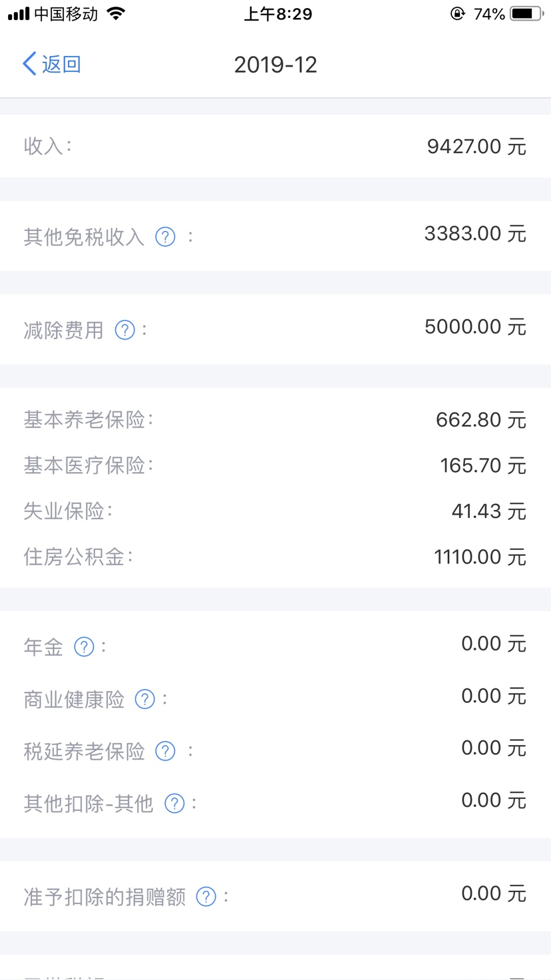Tap the 减除费用 amount 5000.00 元
Screen dimensions: 551x980
click(475, 327)
